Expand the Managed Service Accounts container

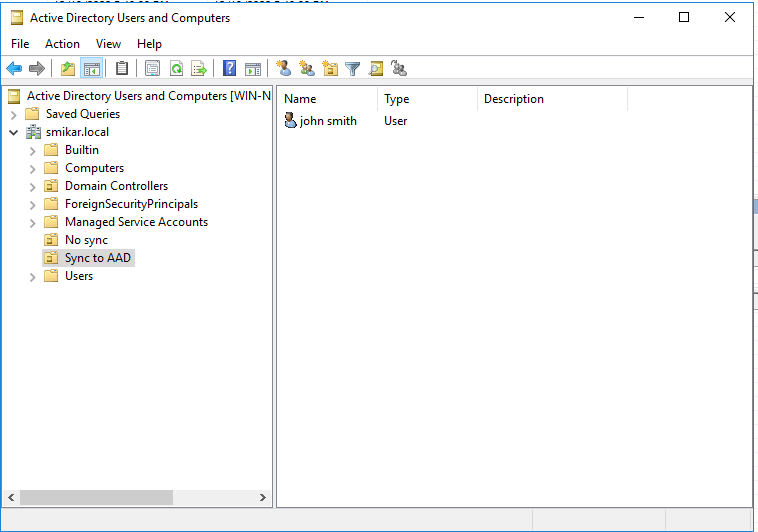[32, 223]
